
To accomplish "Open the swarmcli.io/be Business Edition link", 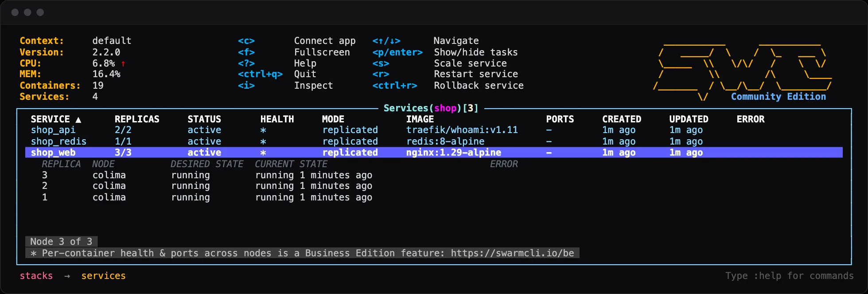I will (513, 253).
